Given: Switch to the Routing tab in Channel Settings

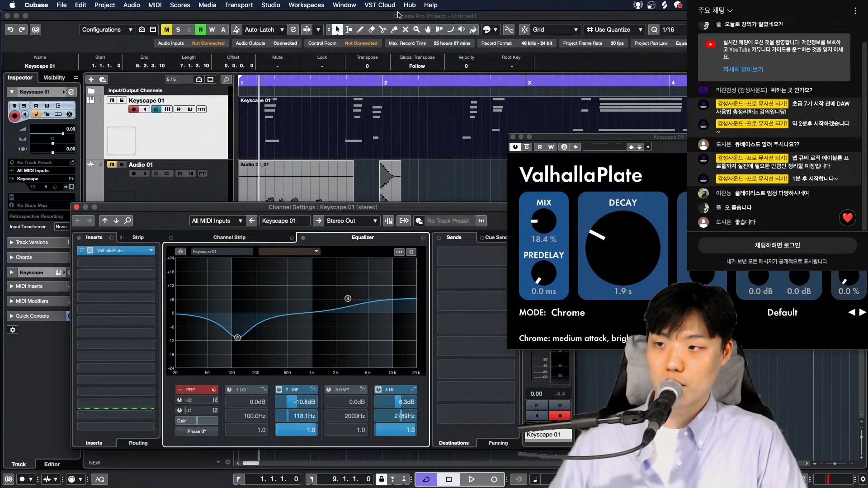Looking at the screenshot, I should (138, 443).
